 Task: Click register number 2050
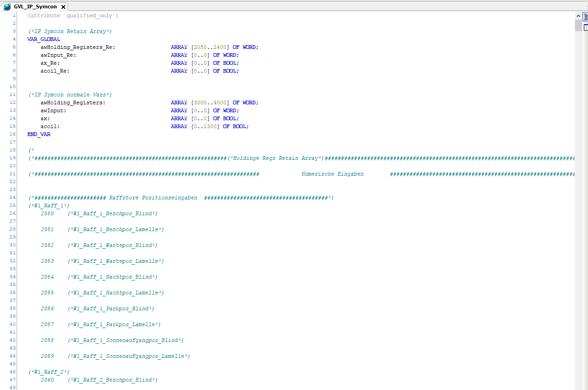pos(47,214)
